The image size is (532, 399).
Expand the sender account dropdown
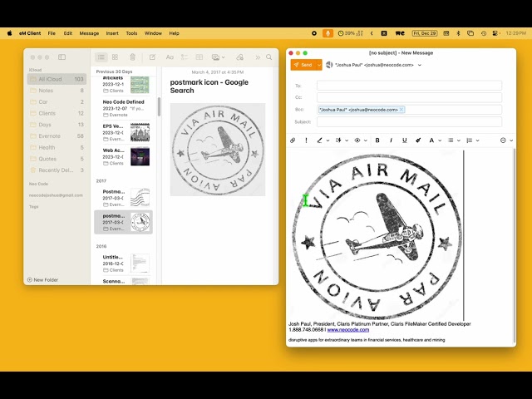420,65
